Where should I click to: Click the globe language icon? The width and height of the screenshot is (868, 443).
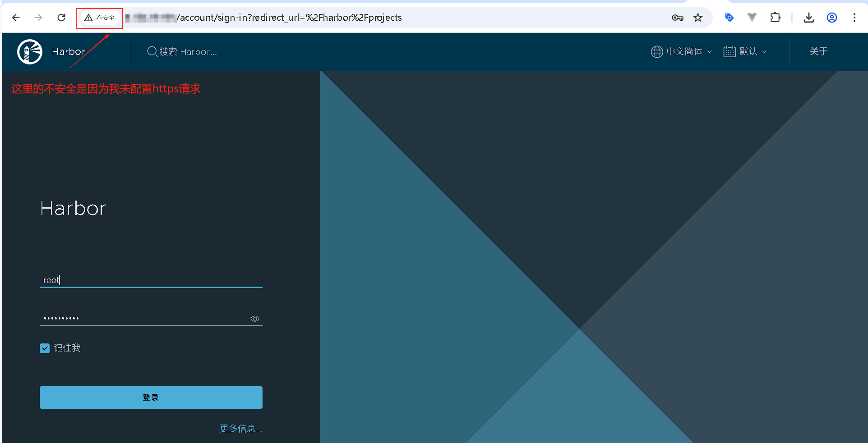click(x=656, y=52)
